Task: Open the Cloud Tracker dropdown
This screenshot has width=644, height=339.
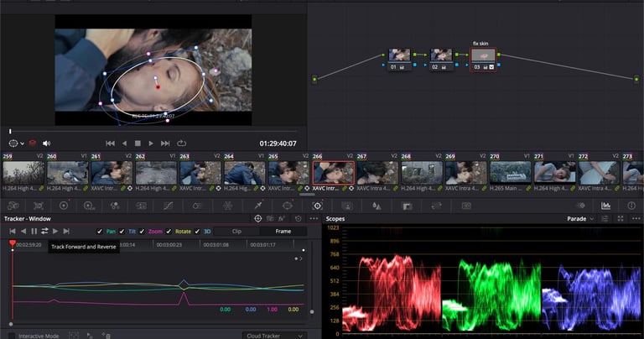Action: click(273, 335)
